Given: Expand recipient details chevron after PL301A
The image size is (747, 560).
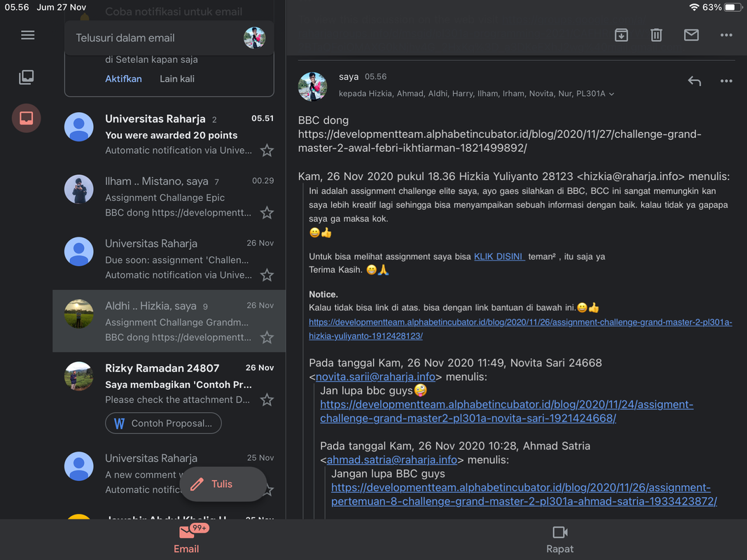Looking at the screenshot, I should 612,94.
